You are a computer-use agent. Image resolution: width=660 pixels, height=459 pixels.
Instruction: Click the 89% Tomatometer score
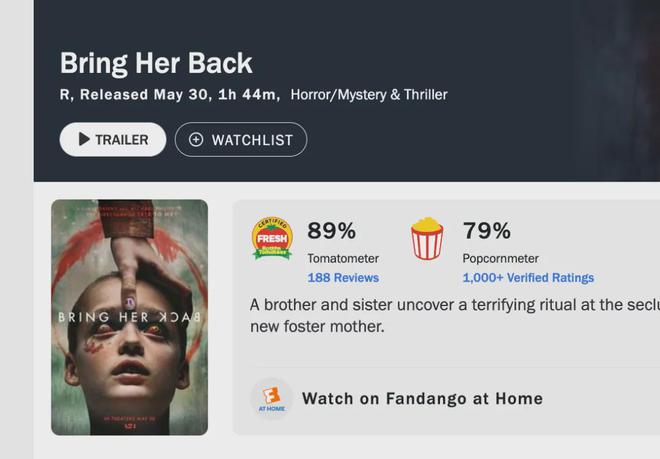[x=332, y=231]
